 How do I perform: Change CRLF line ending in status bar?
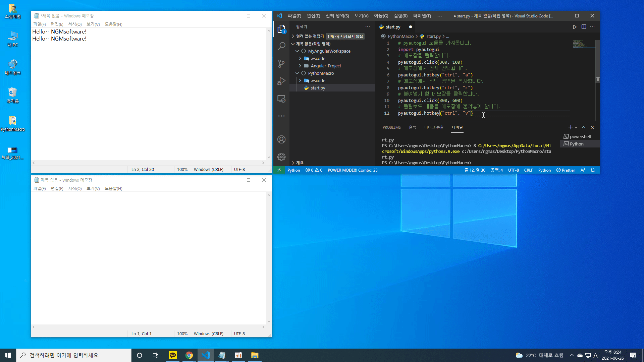528,170
